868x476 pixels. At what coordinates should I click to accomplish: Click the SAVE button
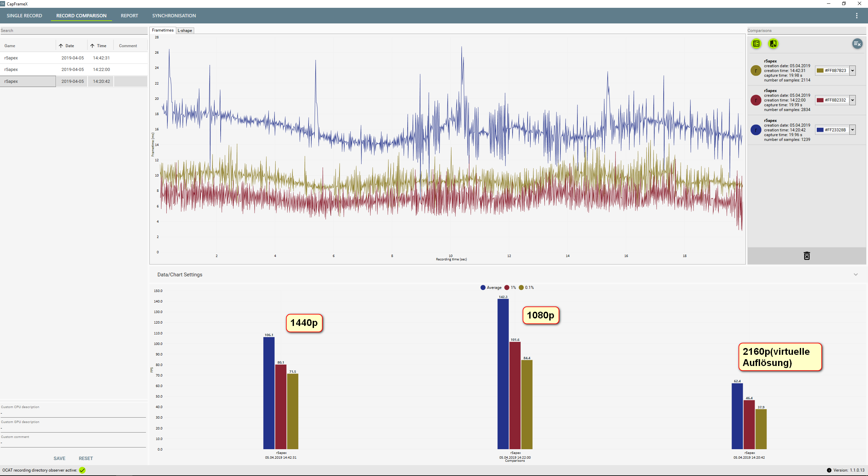[59, 458]
